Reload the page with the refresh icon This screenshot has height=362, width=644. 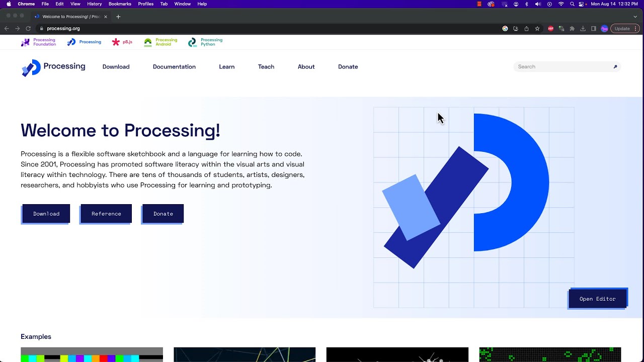[x=28, y=29]
